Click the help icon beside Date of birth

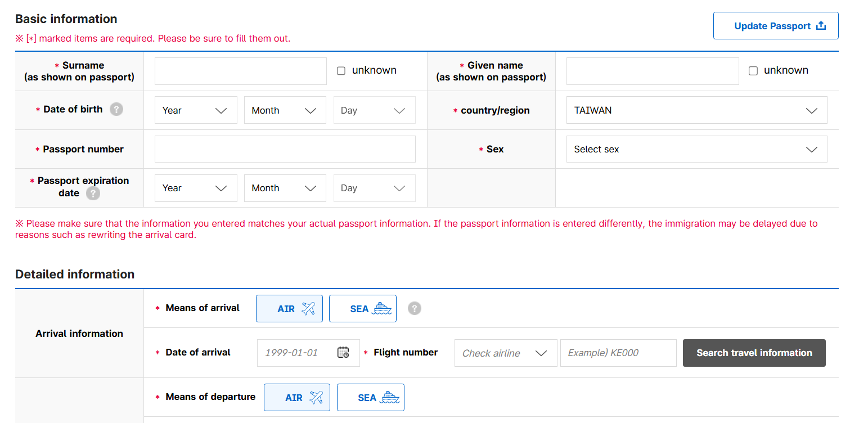pyautogui.click(x=116, y=109)
